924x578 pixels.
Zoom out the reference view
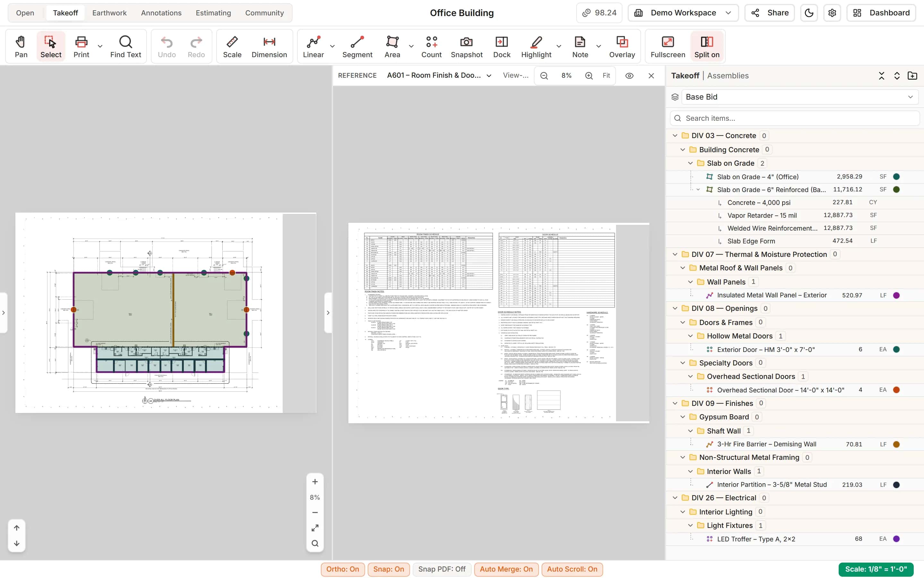pos(544,76)
